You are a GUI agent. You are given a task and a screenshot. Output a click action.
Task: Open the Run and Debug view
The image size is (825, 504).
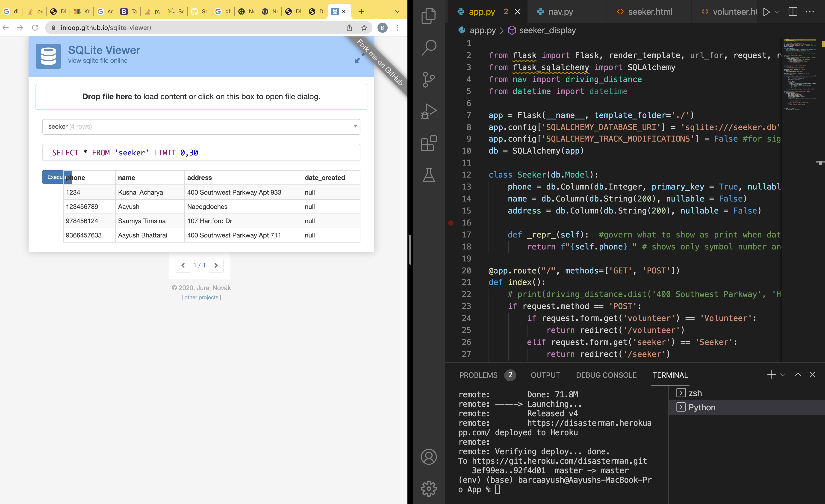pos(429,111)
